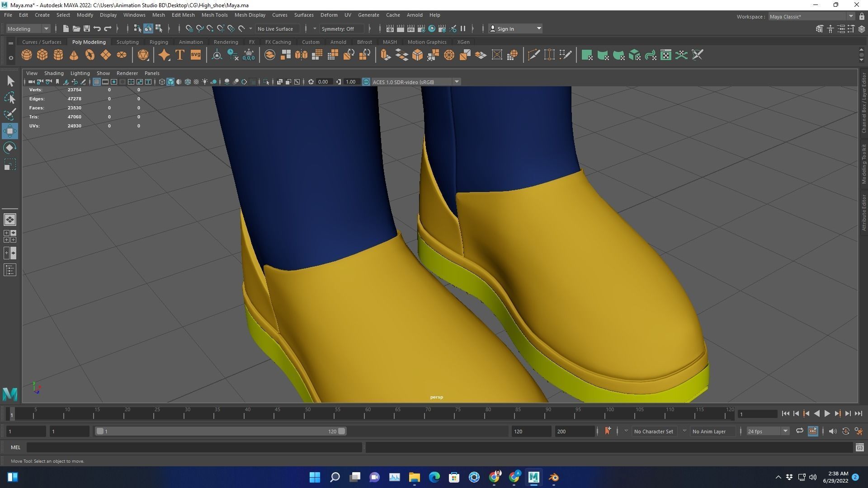
Task: Click the polygon Type text tool icon
Action: pyautogui.click(x=180, y=55)
